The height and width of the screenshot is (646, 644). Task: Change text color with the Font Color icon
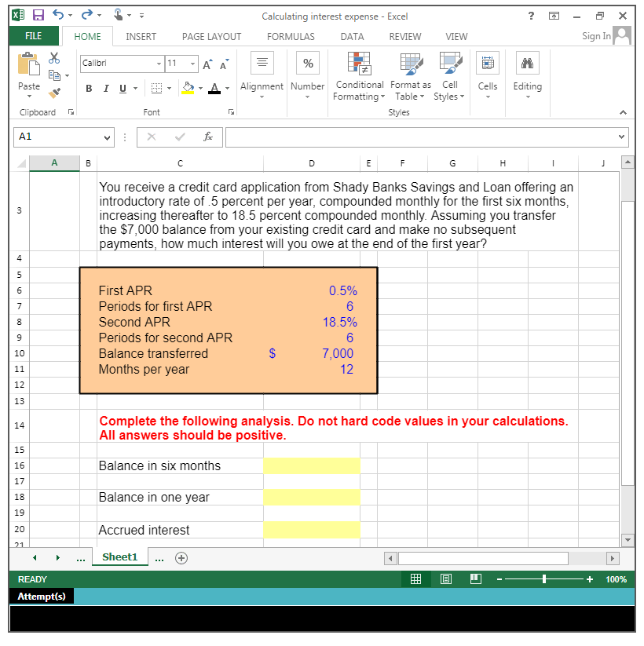214,88
